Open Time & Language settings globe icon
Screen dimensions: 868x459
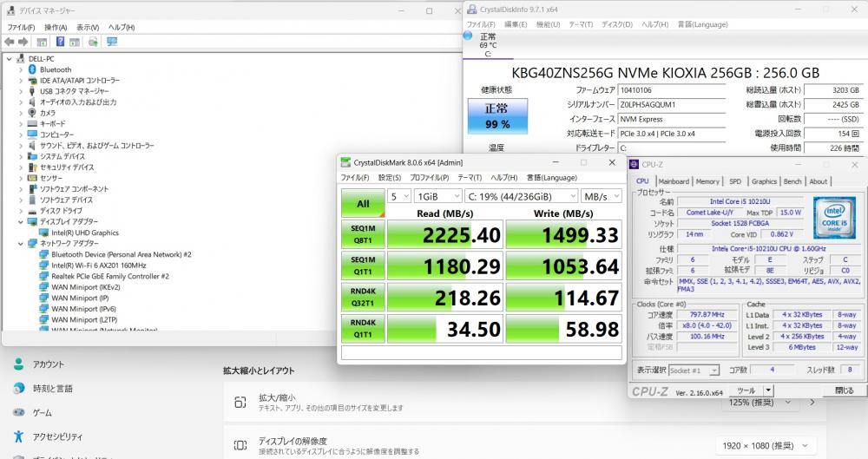click(18, 388)
